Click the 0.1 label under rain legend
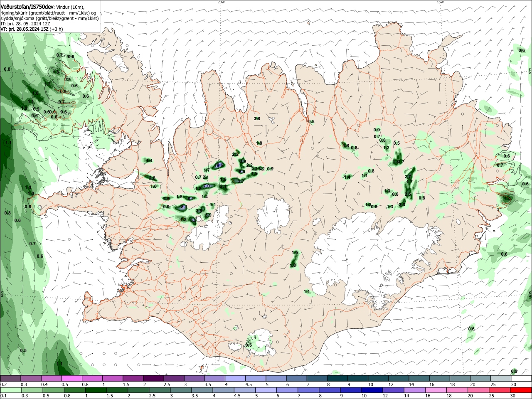The width and height of the screenshot is (532, 399). coord(3,396)
